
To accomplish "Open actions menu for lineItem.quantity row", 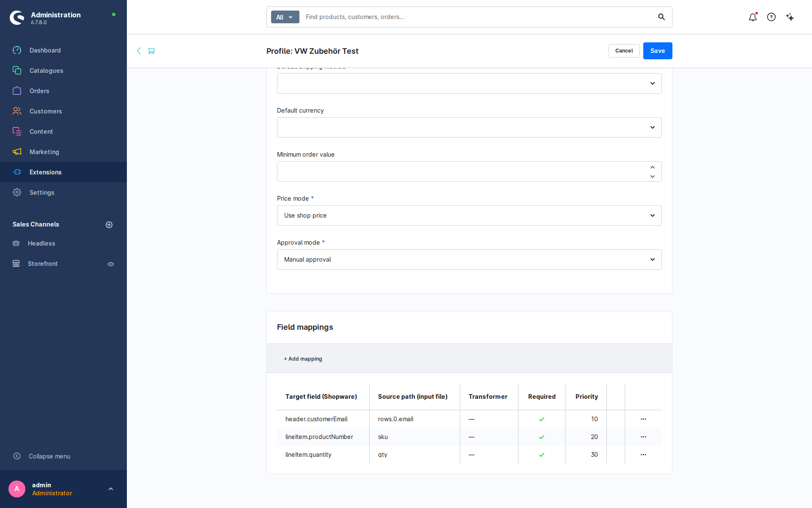I will point(643,455).
